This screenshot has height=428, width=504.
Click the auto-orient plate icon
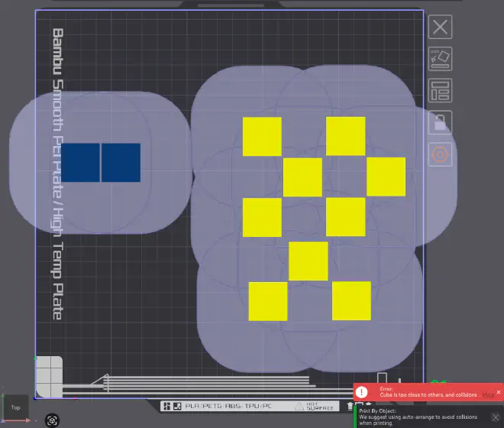(441, 59)
